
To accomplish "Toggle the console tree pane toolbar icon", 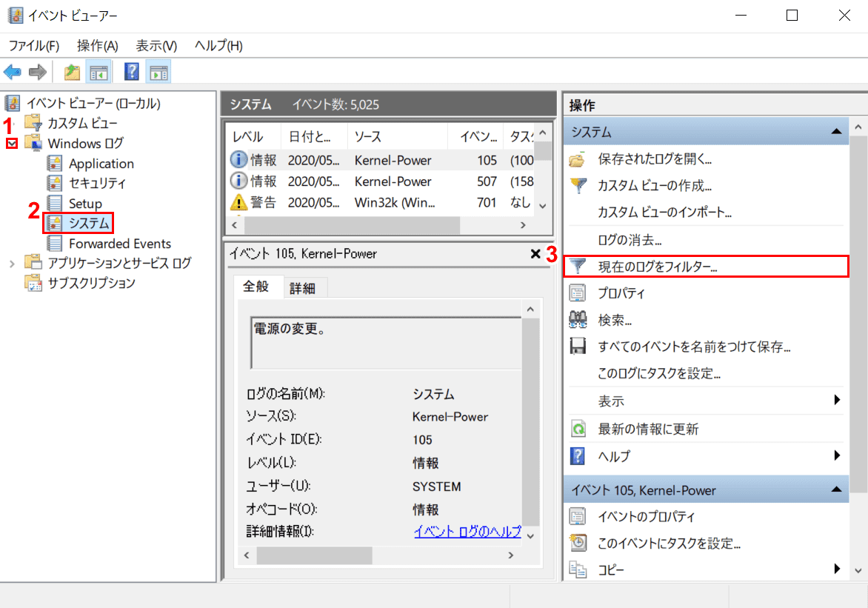I will (x=99, y=72).
